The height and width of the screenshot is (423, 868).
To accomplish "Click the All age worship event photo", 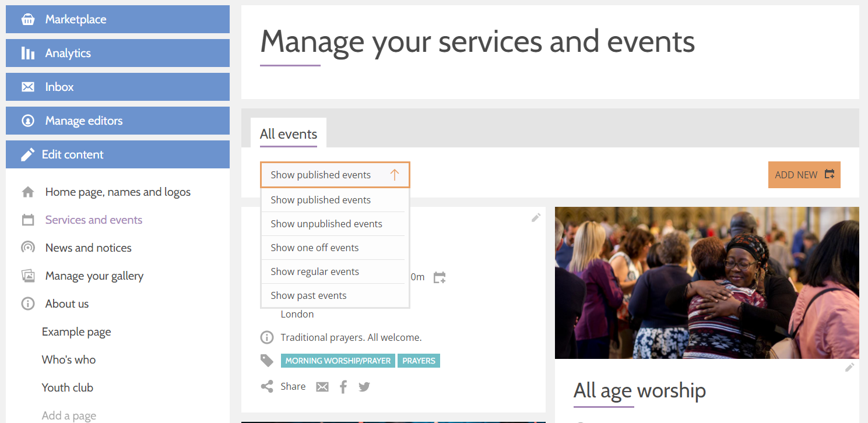I will [707, 283].
